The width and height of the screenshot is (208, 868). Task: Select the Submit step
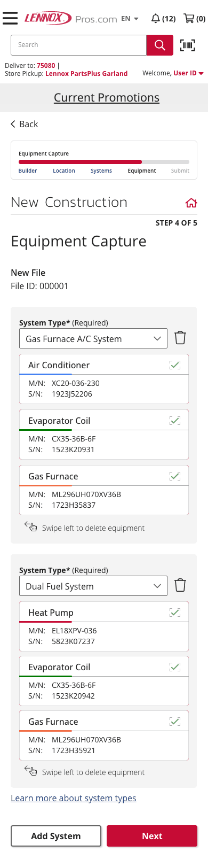180,171
